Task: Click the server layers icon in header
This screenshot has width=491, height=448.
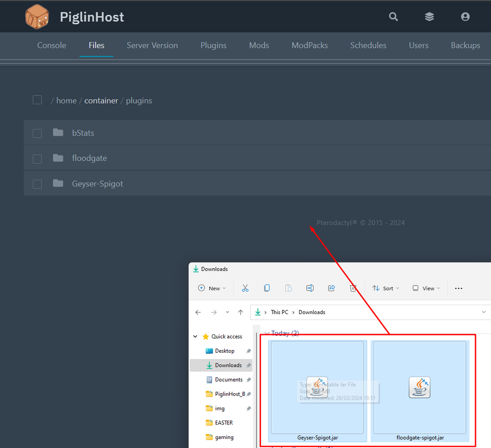Action: click(x=429, y=17)
